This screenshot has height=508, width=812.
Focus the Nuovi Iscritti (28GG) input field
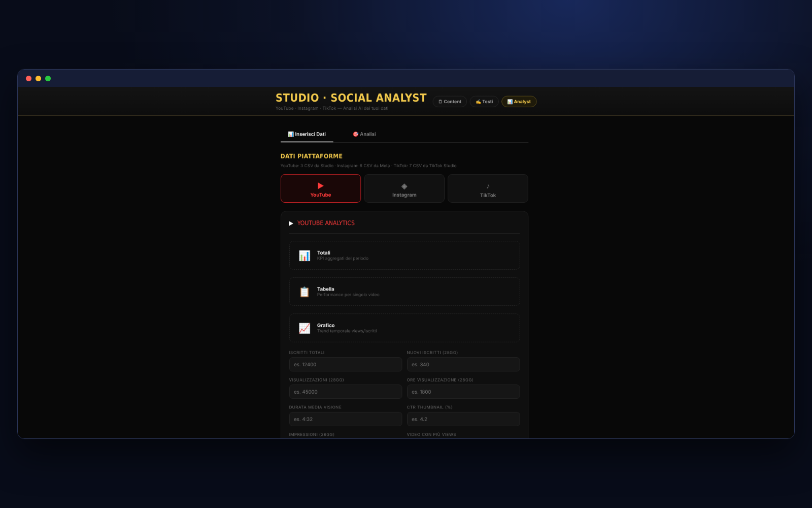tap(463, 364)
